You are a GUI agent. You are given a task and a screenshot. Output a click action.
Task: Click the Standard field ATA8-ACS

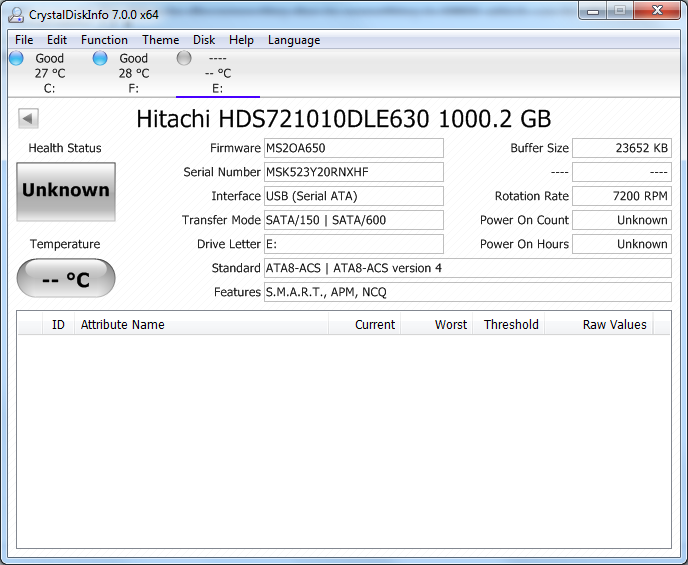tap(468, 268)
